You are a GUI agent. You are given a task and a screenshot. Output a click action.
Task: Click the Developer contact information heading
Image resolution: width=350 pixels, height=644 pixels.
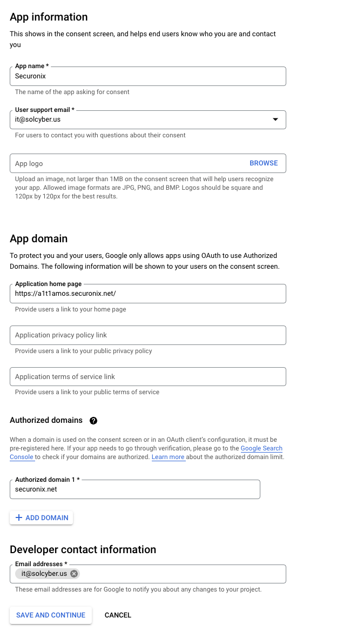tap(83, 549)
